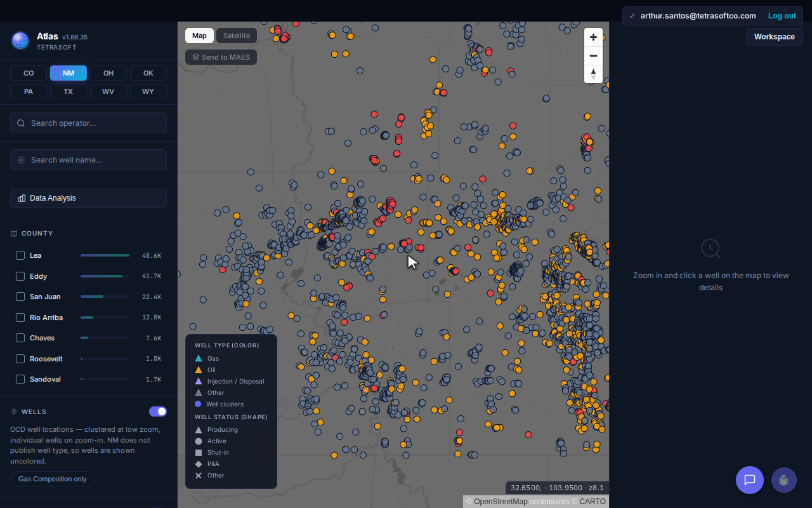
Task: Open the OpenStreetMap attribution link
Action: (x=501, y=502)
